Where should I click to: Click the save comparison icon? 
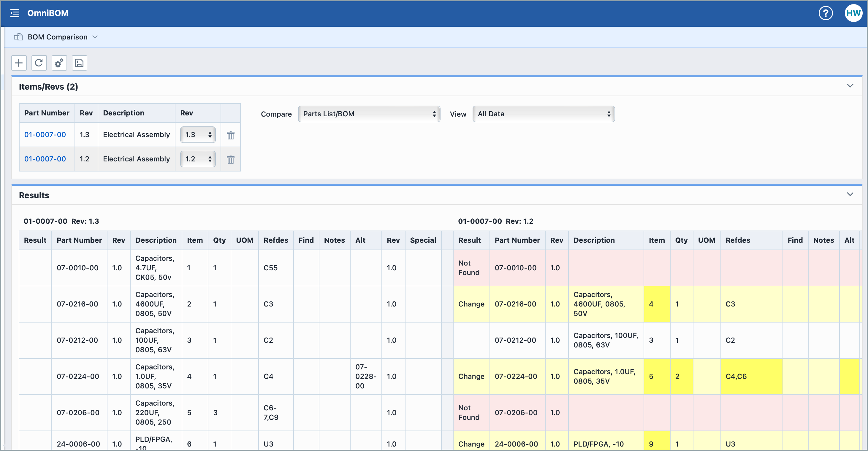80,63
